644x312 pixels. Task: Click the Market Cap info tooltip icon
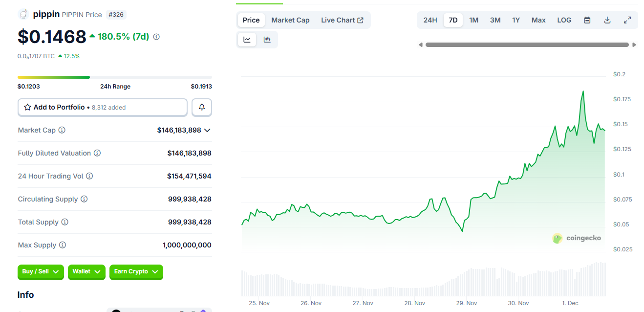62,130
